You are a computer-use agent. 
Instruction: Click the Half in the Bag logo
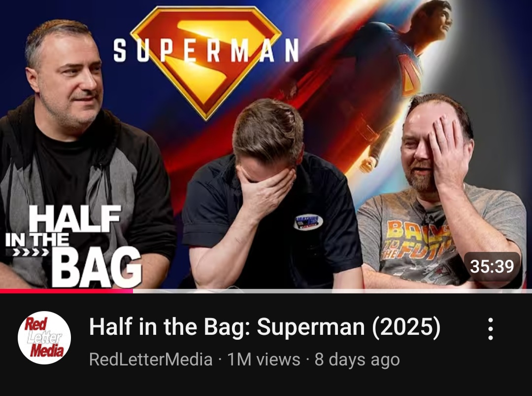[x=73, y=246]
